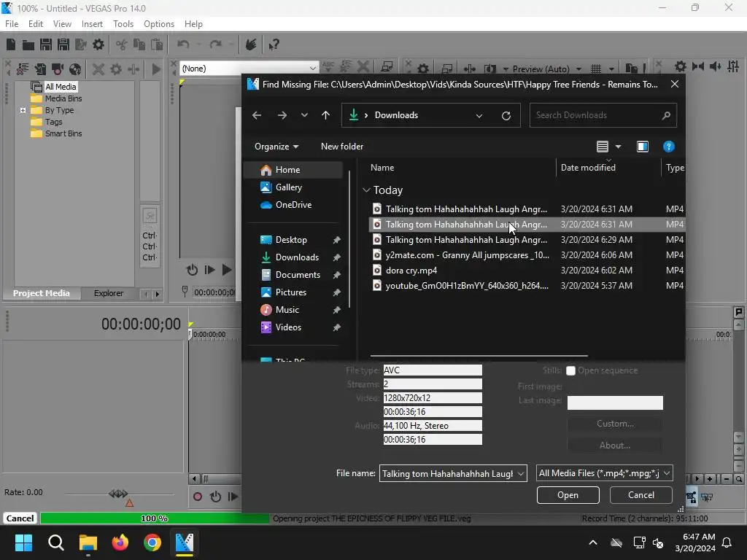Open the File name combo box dropdown
Image resolution: width=747 pixels, height=560 pixels.
520,473
